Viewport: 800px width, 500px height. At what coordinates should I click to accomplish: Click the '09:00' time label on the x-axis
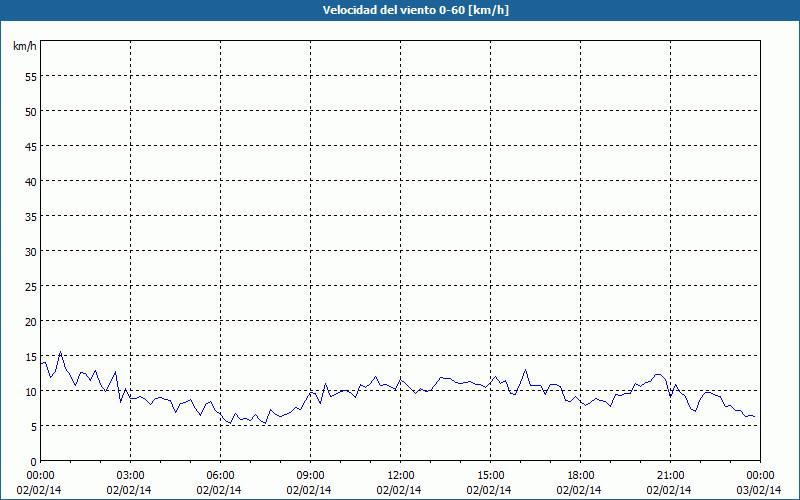(x=311, y=476)
